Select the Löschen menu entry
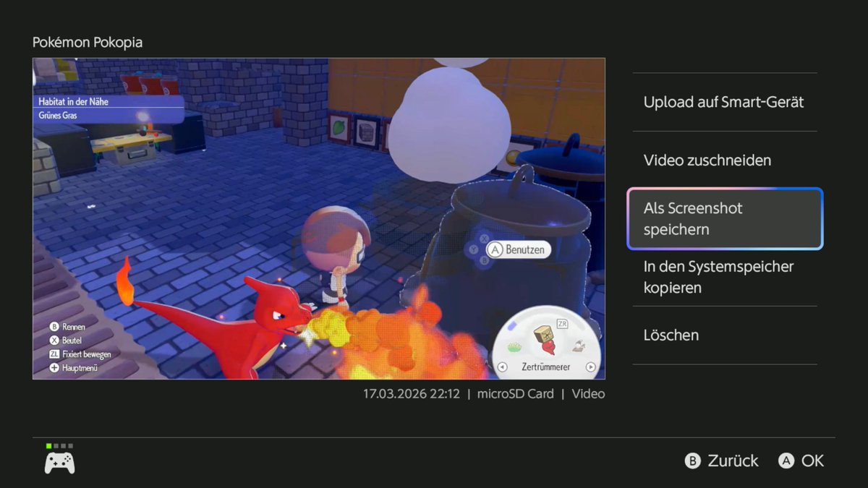This screenshot has width=868, height=488. (724, 335)
